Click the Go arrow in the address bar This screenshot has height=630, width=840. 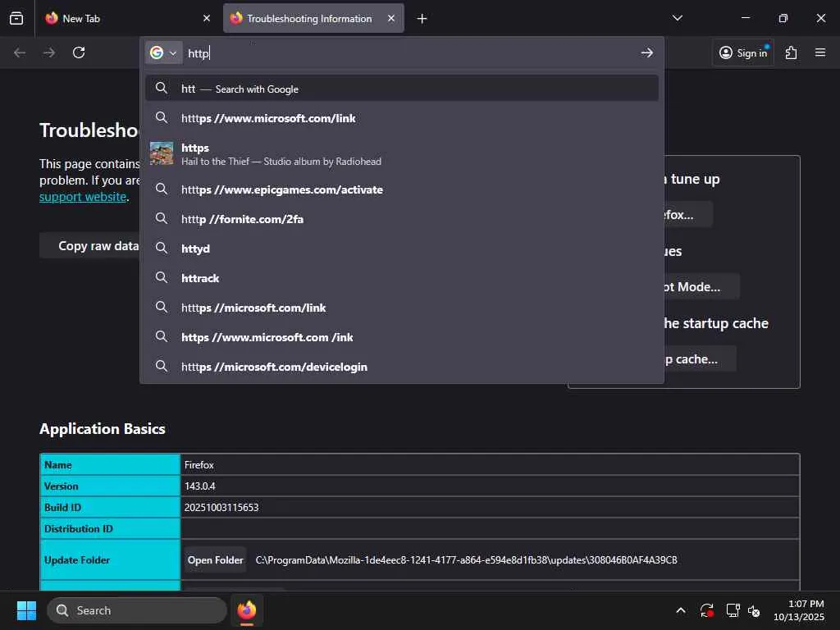click(646, 52)
